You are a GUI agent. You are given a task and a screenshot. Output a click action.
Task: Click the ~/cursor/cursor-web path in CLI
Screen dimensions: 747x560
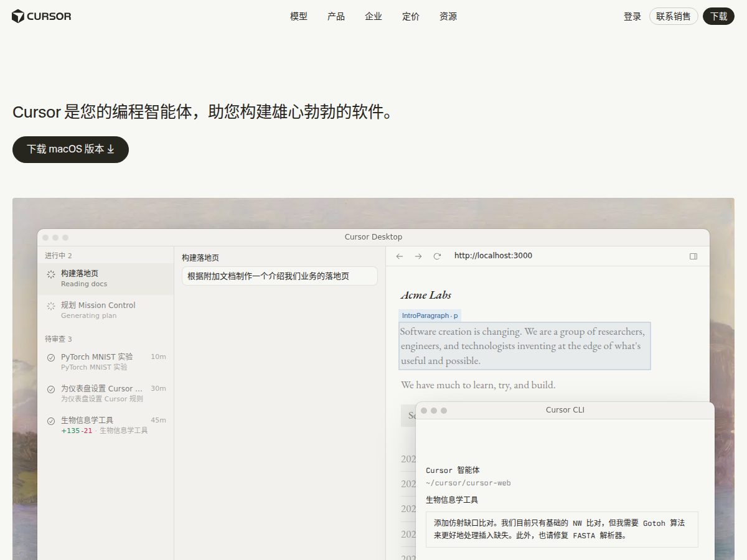click(x=468, y=483)
